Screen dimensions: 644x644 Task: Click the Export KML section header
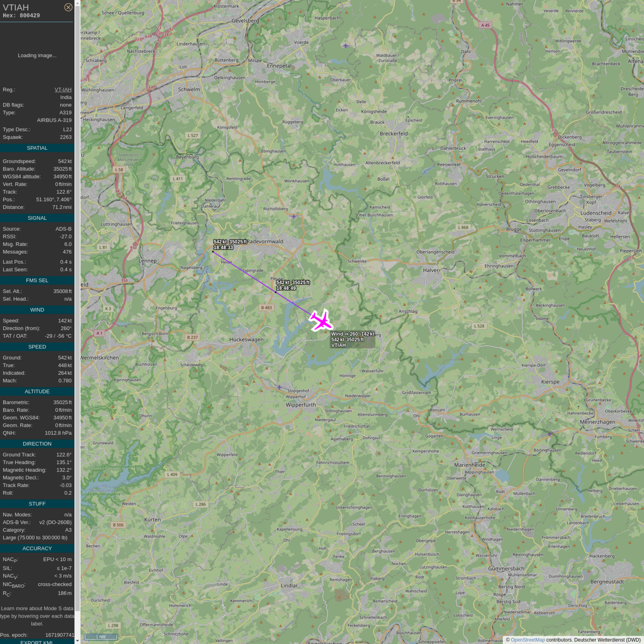tap(37, 642)
